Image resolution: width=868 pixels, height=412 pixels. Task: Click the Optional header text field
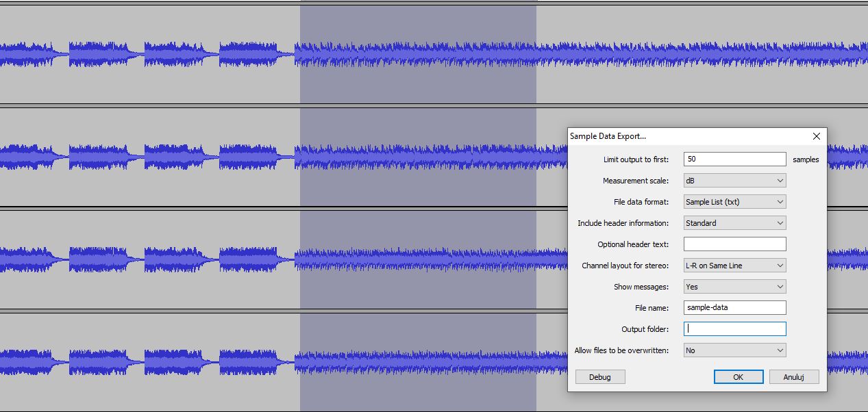[734, 244]
